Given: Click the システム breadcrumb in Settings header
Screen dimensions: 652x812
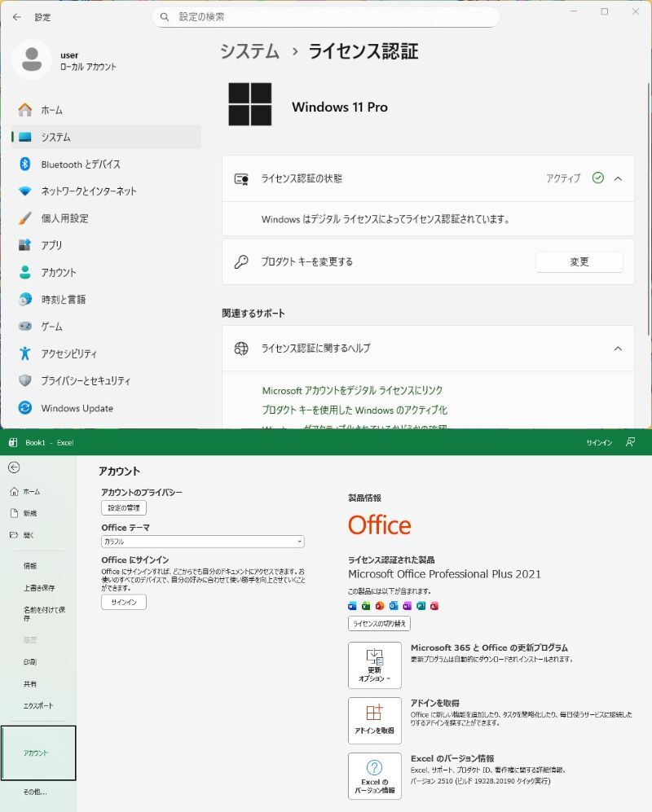Looking at the screenshot, I should [250, 51].
